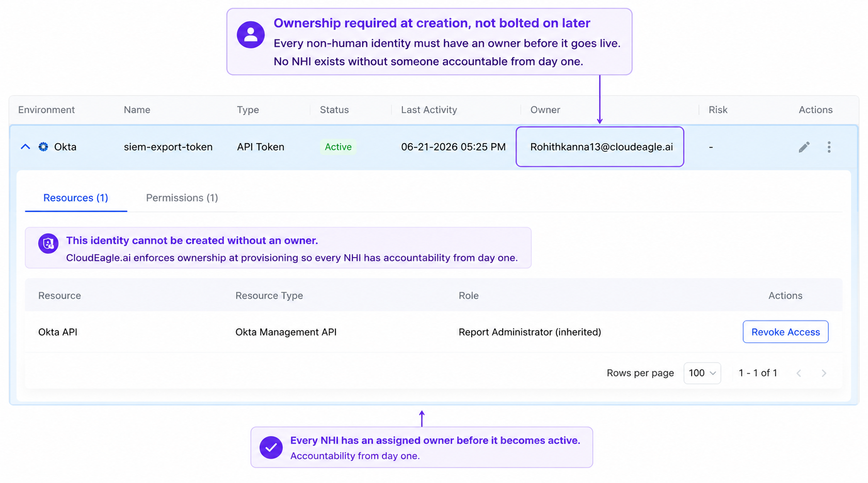Click the Owner column header
The height and width of the screenshot is (483, 868).
tap(545, 110)
